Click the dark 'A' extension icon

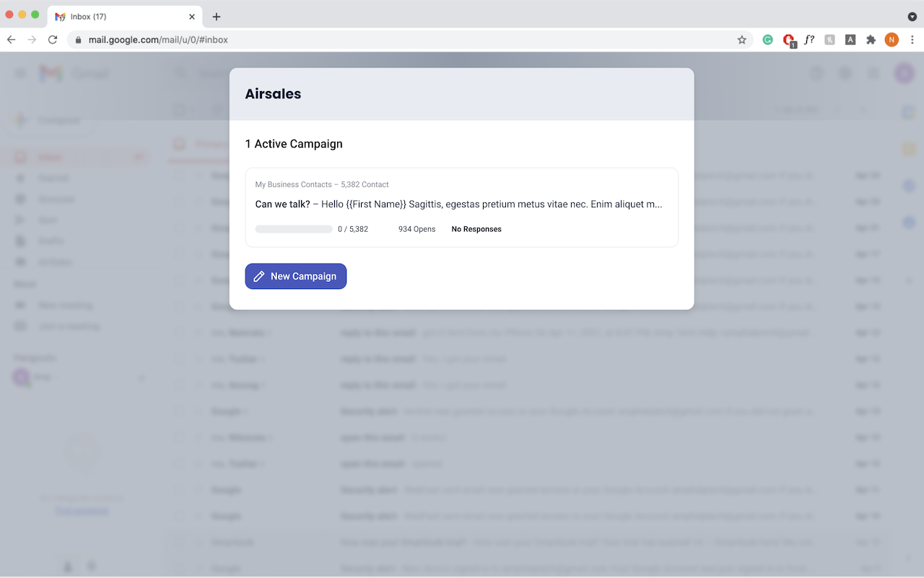click(x=850, y=40)
